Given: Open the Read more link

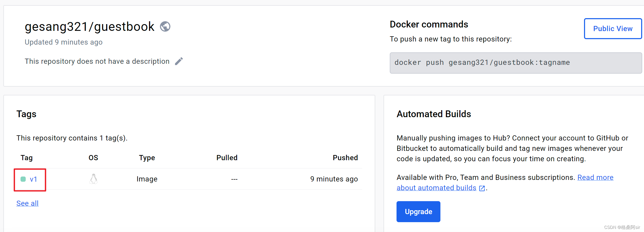Looking at the screenshot, I should (x=595, y=177).
